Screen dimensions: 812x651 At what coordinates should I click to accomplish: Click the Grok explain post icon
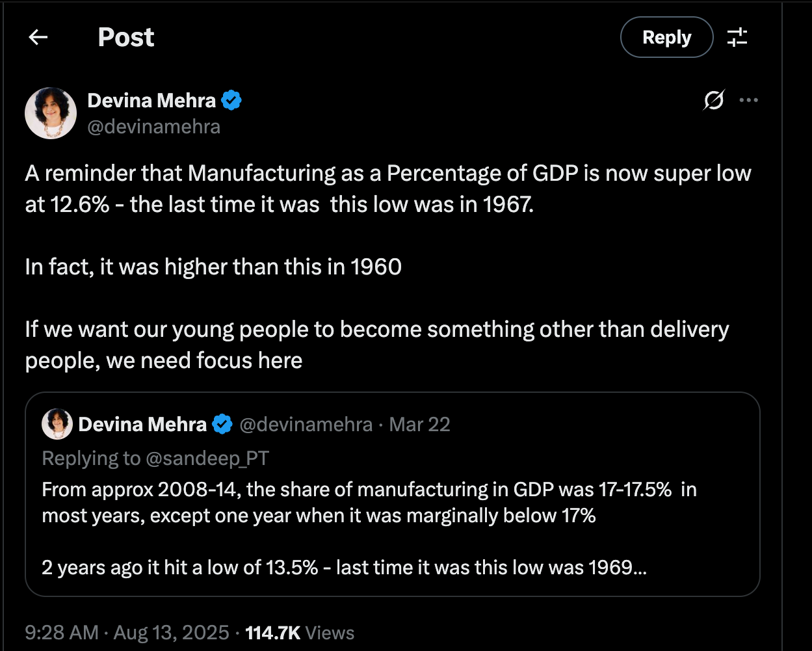pyautogui.click(x=714, y=101)
